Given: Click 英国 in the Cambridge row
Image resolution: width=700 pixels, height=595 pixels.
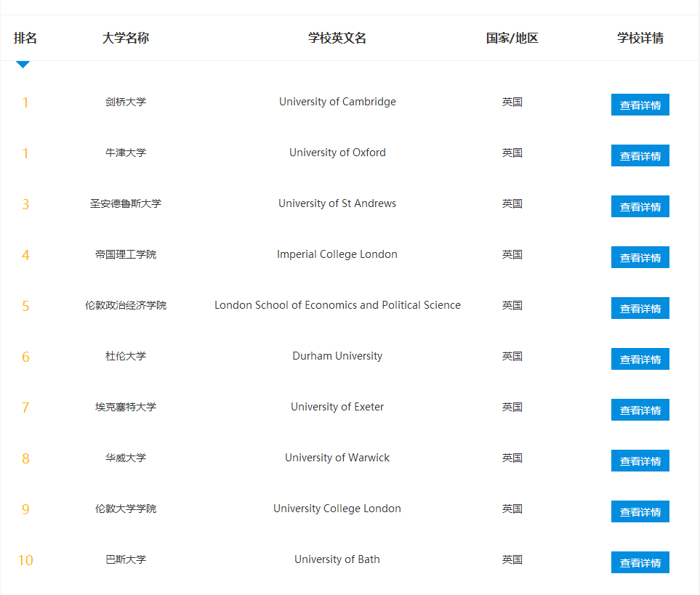Looking at the screenshot, I should (512, 102).
